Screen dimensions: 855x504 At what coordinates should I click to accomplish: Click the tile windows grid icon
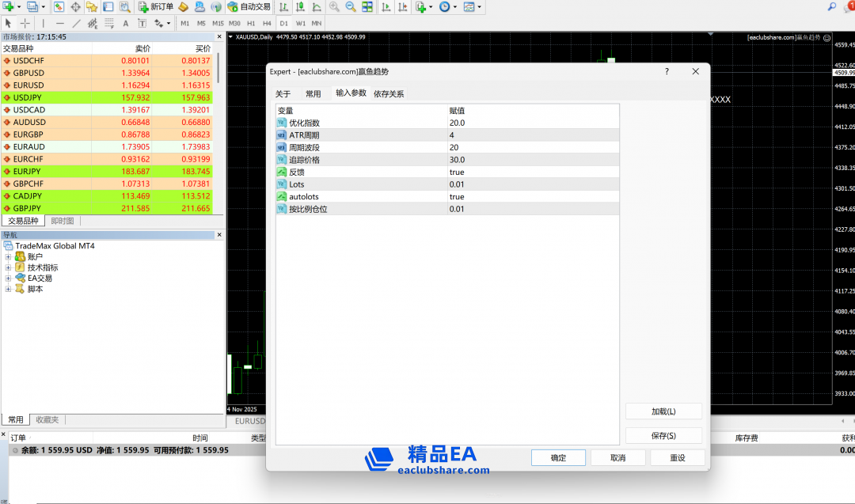(367, 7)
